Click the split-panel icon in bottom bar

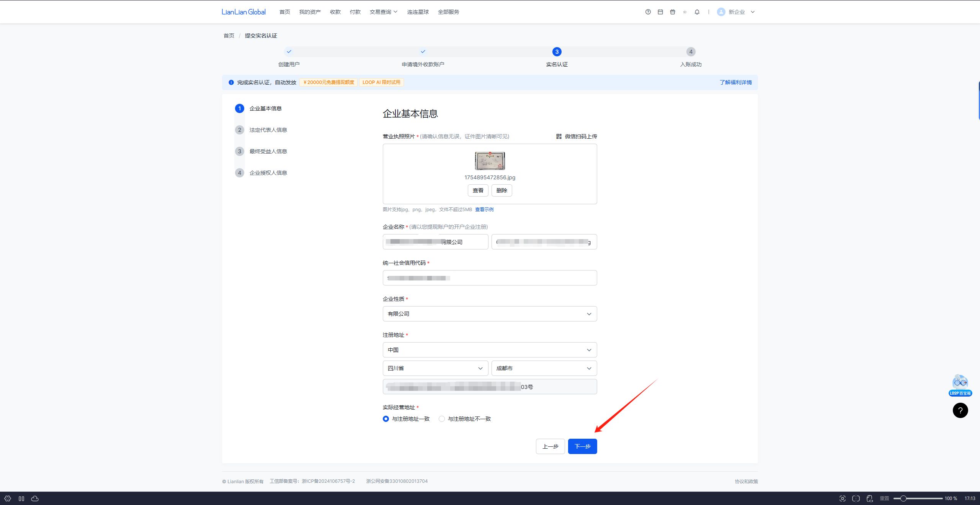pyautogui.click(x=21, y=498)
